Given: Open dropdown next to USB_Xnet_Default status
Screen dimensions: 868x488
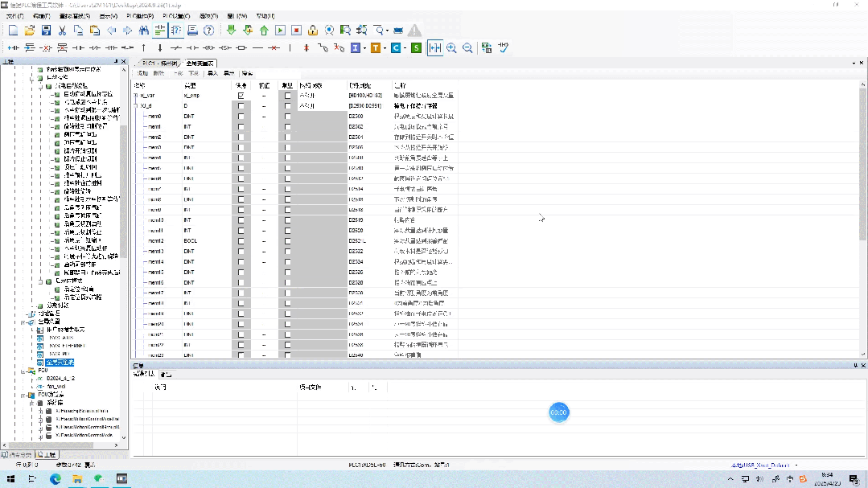Looking at the screenshot, I should coord(796,465).
